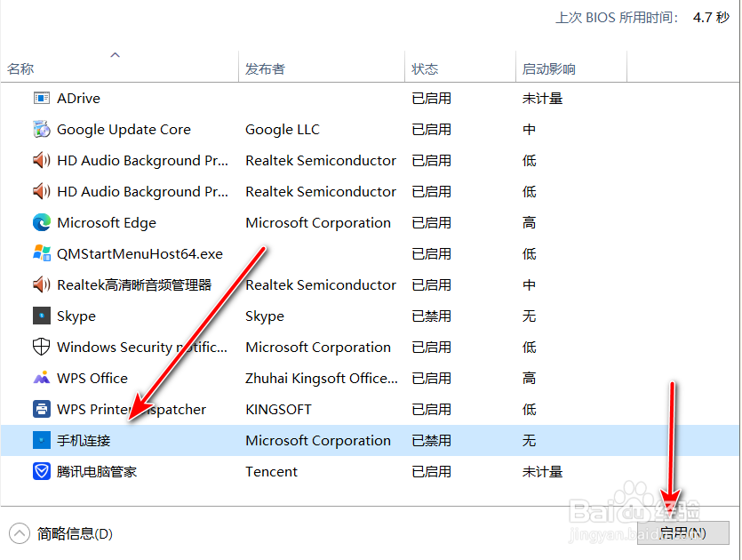Click the 启用(N) enable button
The image size is (742, 560).
[x=682, y=532]
